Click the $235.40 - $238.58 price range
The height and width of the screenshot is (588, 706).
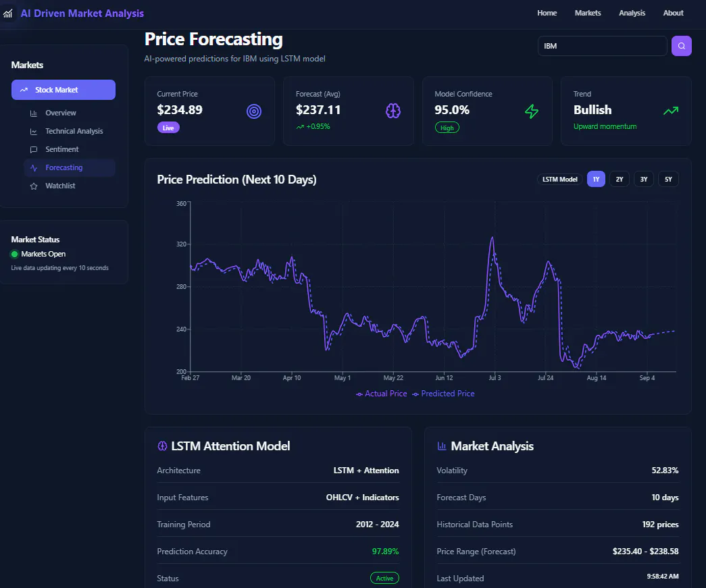pyautogui.click(x=645, y=551)
